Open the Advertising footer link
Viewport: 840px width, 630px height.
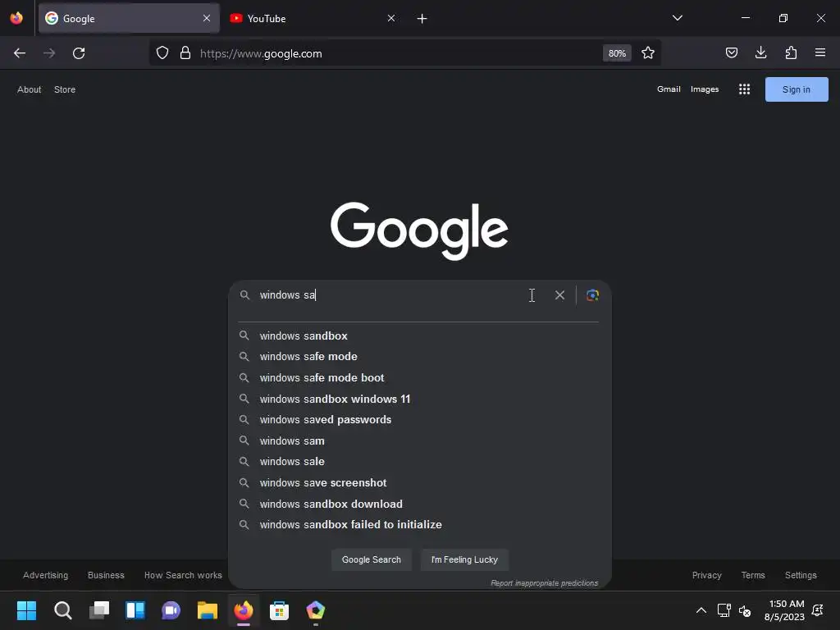pos(46,575)
